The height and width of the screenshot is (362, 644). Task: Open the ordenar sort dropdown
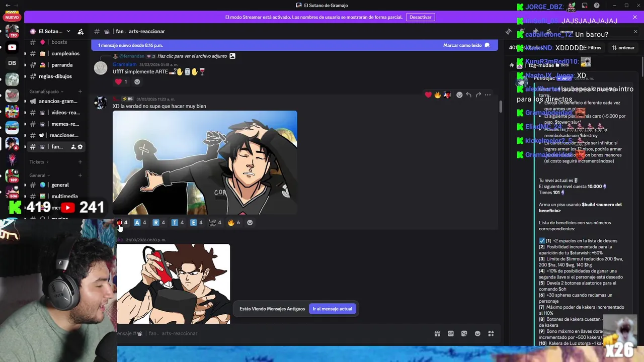[623, 48]
